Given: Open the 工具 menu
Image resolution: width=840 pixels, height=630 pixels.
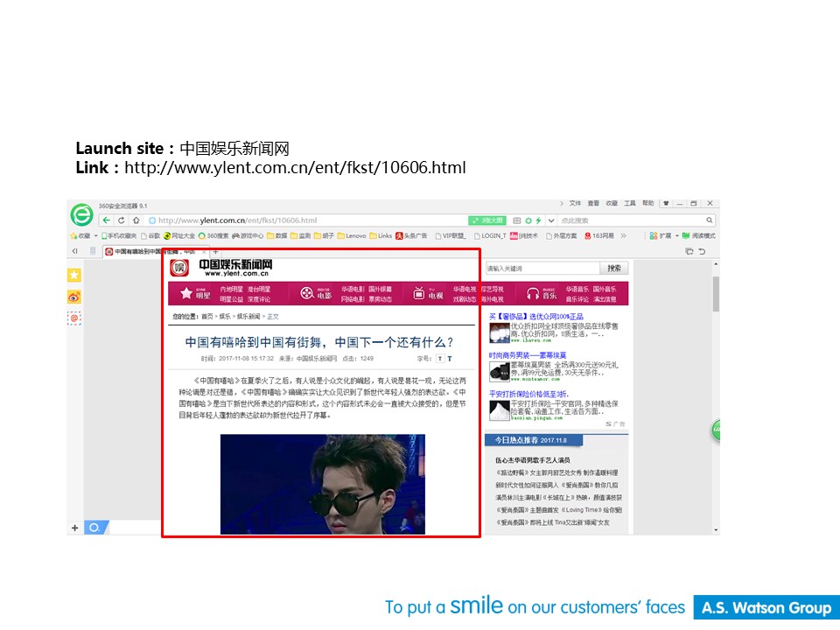Looking at the screenshot, I should (x=629, y=203).
